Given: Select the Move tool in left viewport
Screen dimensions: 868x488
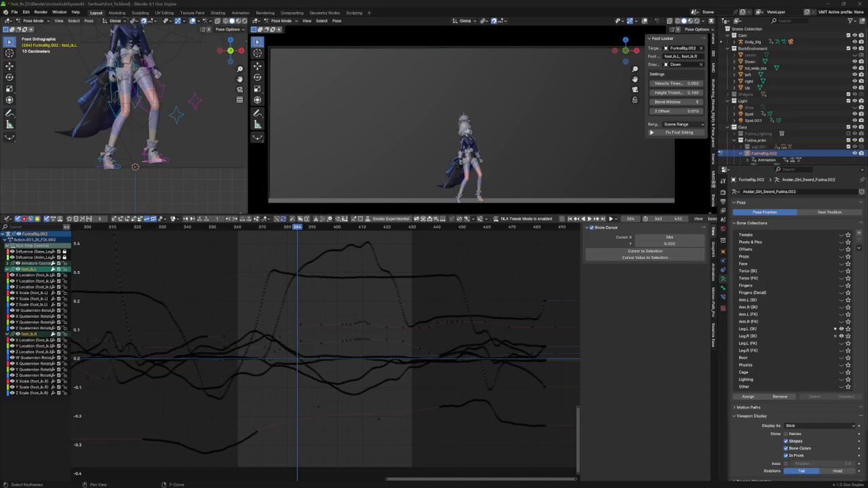Looking at the screenshot, I should pyautogui.click(x=9, y=66).
